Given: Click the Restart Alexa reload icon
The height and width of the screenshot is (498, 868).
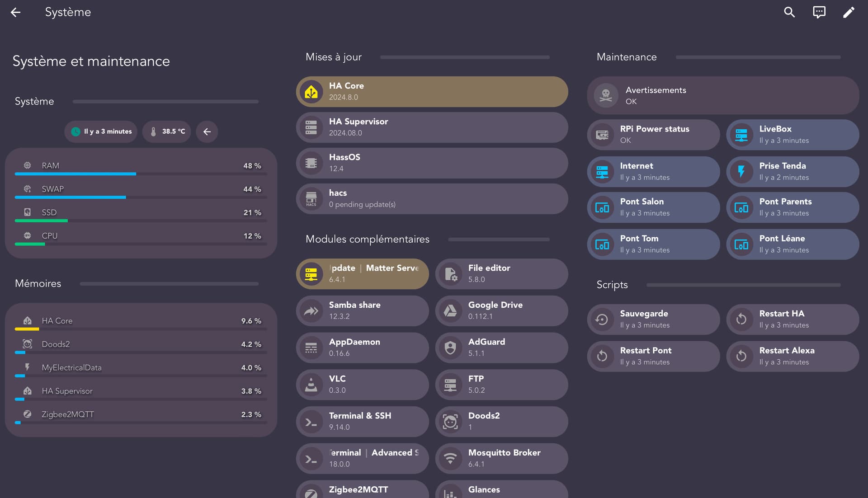Looking at the screenshot, I should coord(741,357).
